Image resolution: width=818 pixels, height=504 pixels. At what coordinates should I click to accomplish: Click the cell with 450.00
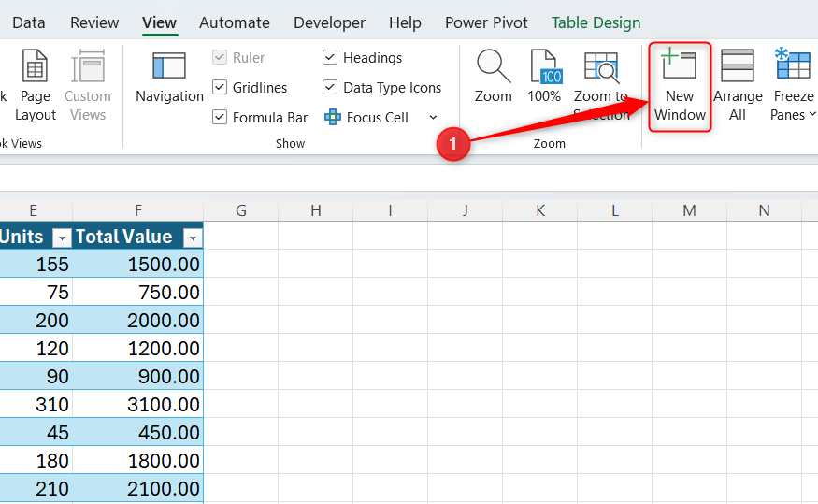(x=137, y=432)
